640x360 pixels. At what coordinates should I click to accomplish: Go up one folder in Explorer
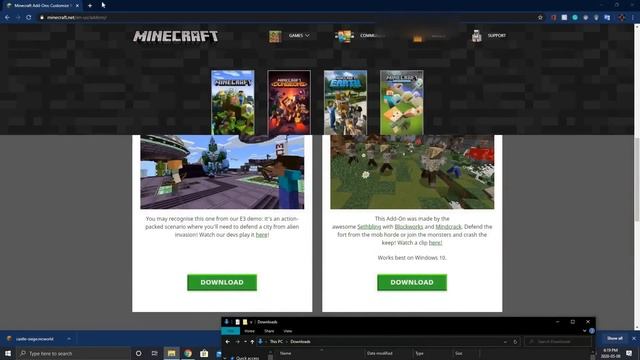tap(252, 342)
